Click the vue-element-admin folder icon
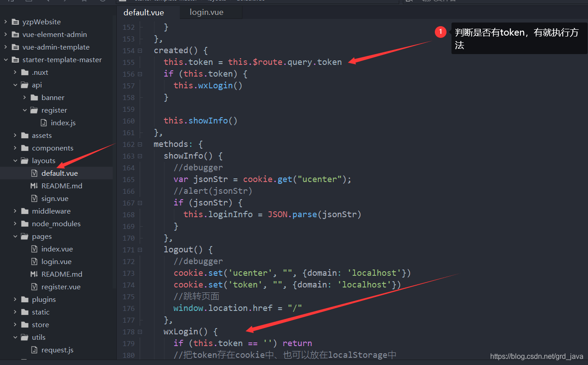This screenshot has width=588, height=365. point(15,34)
